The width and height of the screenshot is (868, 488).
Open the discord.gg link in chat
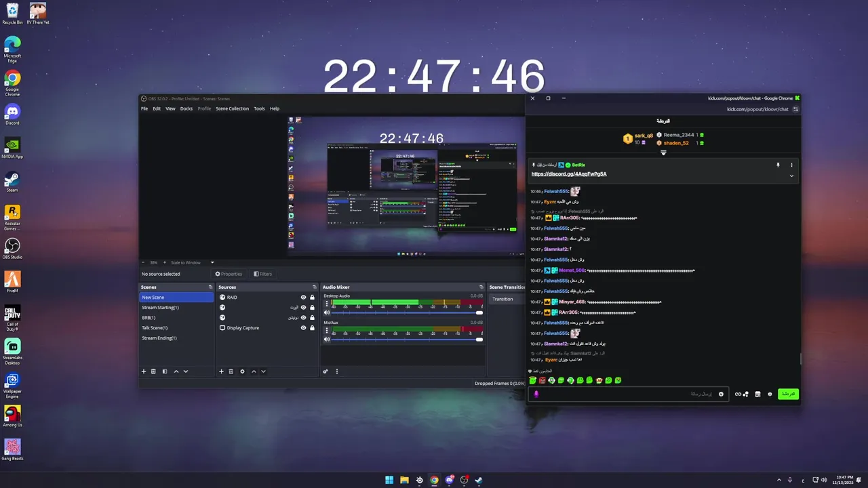click(x=569, y=174)
